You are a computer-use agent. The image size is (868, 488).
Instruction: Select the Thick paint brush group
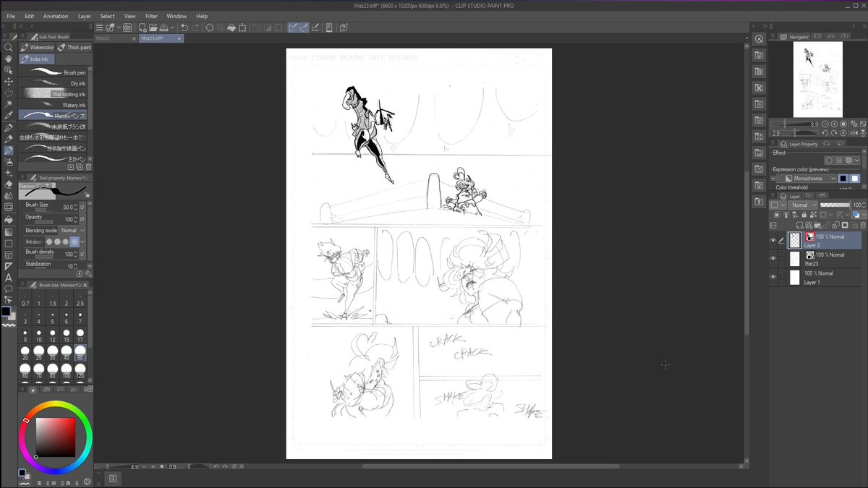point(75,48)
